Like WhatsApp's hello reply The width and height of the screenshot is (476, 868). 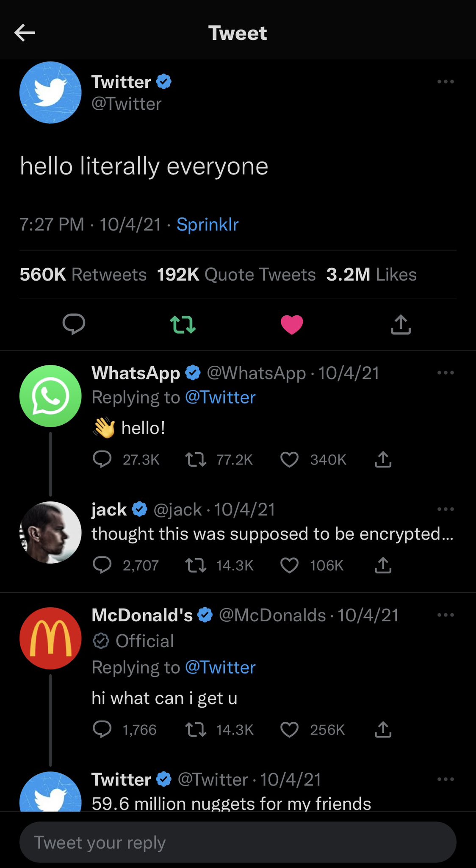(290, 459)
